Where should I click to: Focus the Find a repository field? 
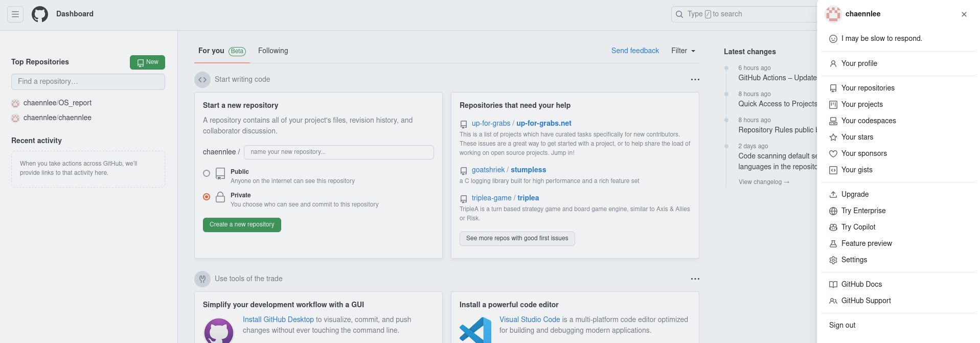(x=88, y=82)
